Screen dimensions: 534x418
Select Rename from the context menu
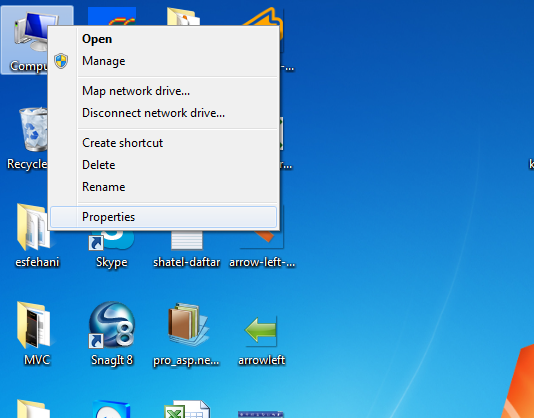pyautogui.click(x=163, y=187)
